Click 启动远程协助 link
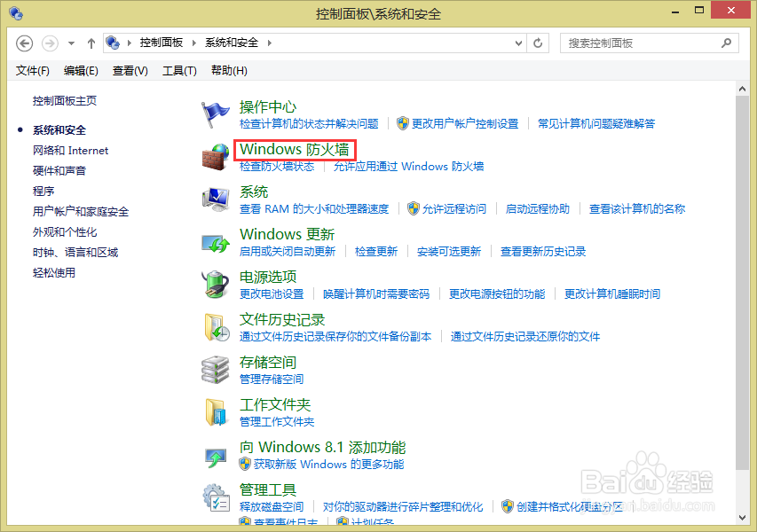This screenshot has height=532, width=757. [x=537, y=209]
